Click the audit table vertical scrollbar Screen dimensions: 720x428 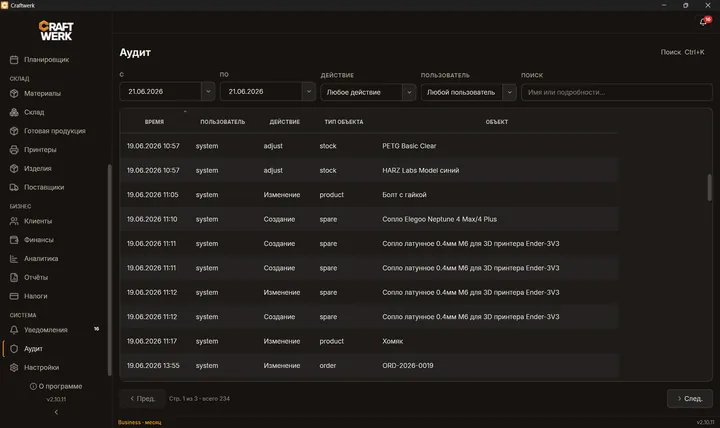pos(709,187)
